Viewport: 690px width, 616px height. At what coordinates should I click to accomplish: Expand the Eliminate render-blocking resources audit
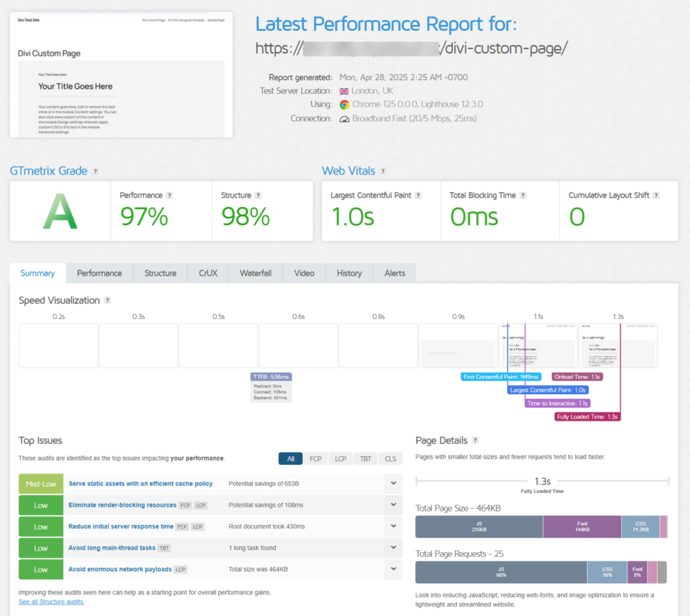pyautogui.click(x=393, y=505)
